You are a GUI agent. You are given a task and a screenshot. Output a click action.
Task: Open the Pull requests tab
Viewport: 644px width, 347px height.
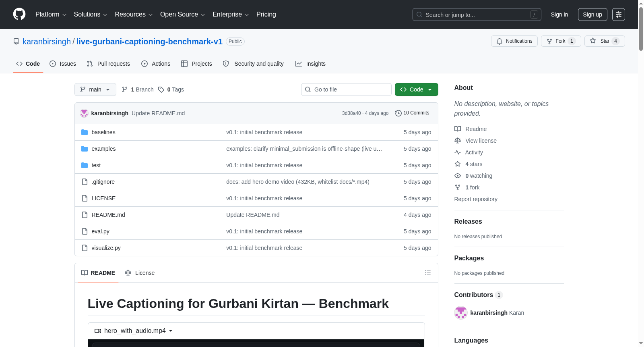(108, 64)
